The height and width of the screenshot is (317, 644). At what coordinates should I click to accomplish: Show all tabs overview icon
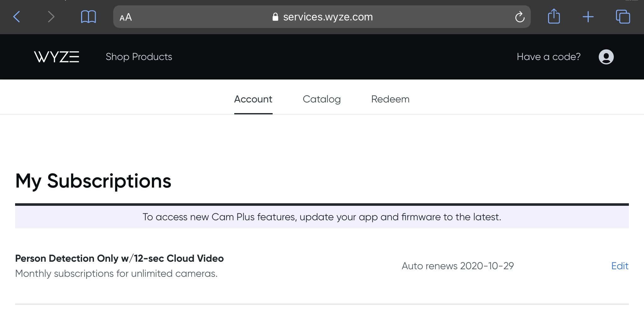point(623,17)
